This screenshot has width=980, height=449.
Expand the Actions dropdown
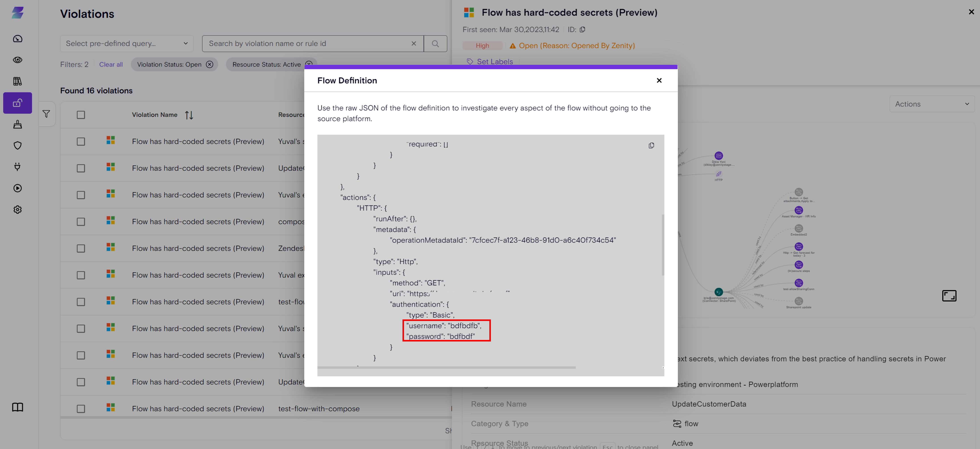(x=932, y=104)
